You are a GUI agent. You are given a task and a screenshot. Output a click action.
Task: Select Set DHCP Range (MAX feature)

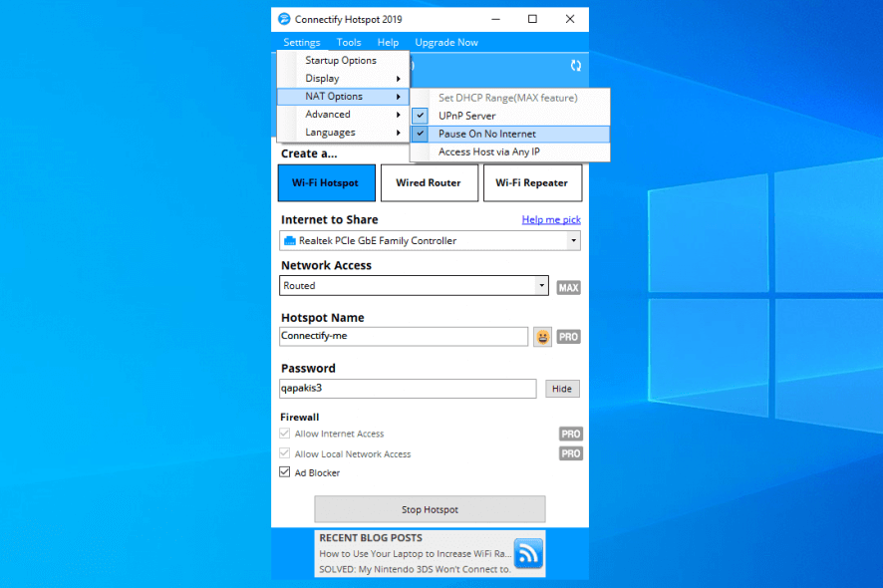(x=510, y=98)
